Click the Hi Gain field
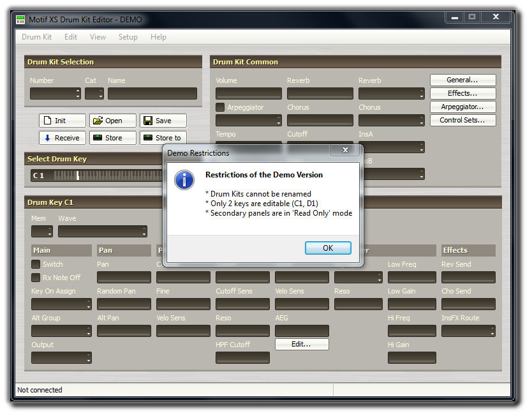The height and width of the screenshot is (418, 532). tap(412, 357)
